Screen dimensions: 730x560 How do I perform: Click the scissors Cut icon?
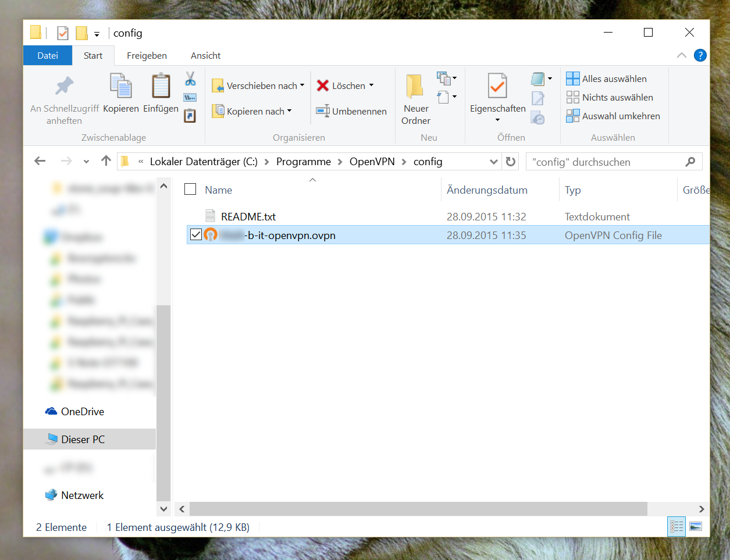[190, 79]
